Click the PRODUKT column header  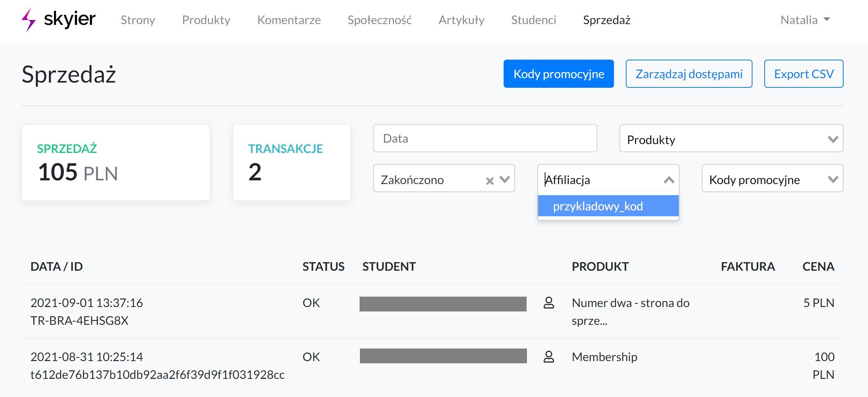600,266
